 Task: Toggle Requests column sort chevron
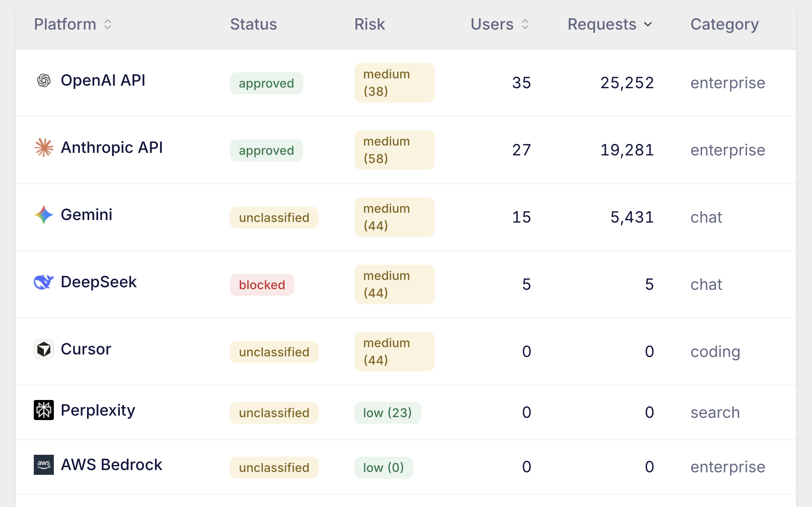pyautogui.click(x=648, y=24)
